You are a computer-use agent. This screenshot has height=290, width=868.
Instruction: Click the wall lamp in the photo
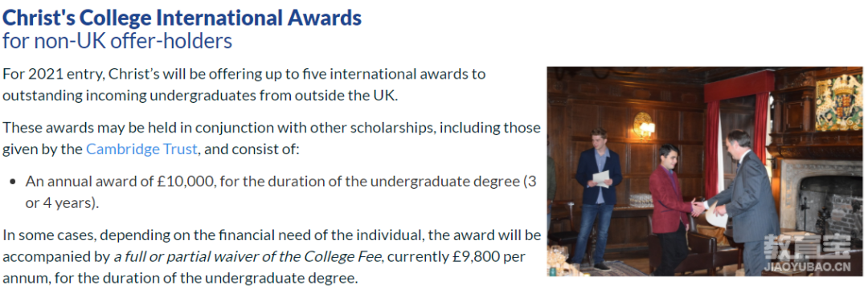[x=642, y=125]
